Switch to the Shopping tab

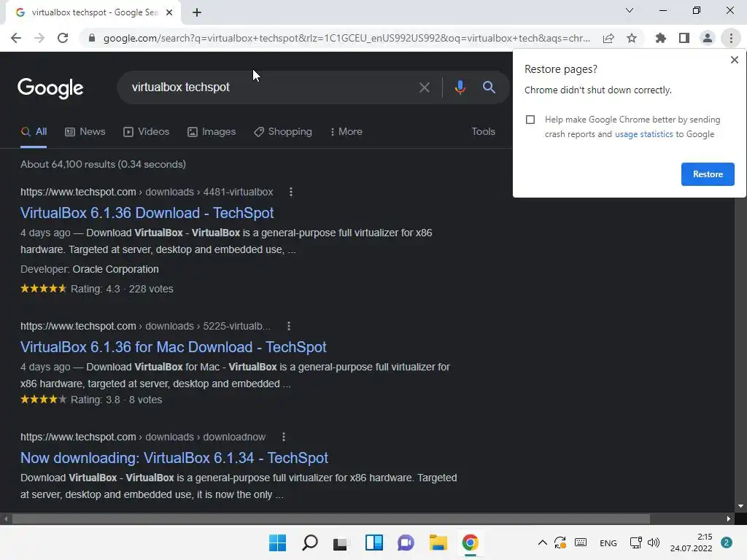click(x=282, y=131)
